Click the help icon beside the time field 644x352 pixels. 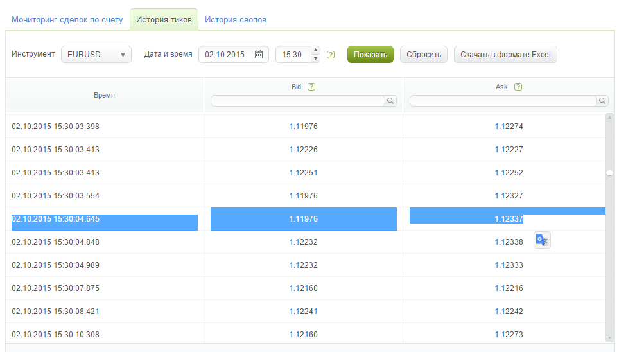(331, 55)
